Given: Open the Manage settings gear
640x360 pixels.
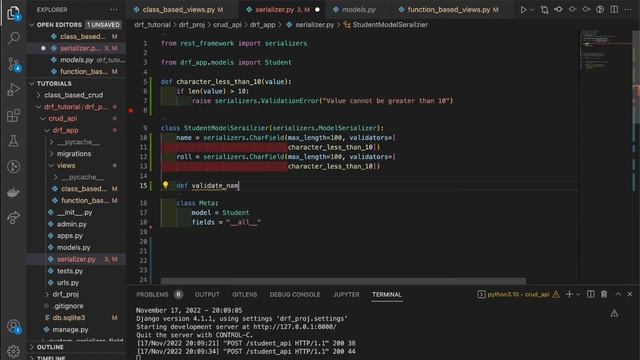Looking at the screenshot, I should point(13,351).
